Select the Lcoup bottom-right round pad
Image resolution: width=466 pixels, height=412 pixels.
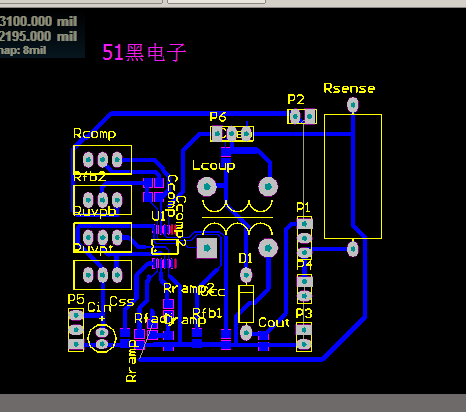268,248
